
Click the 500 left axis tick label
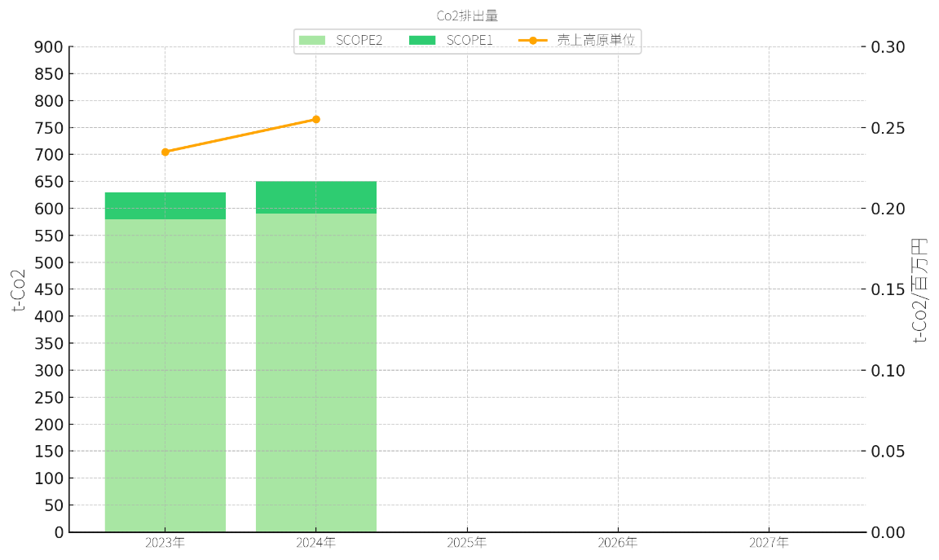pos(49,263)
